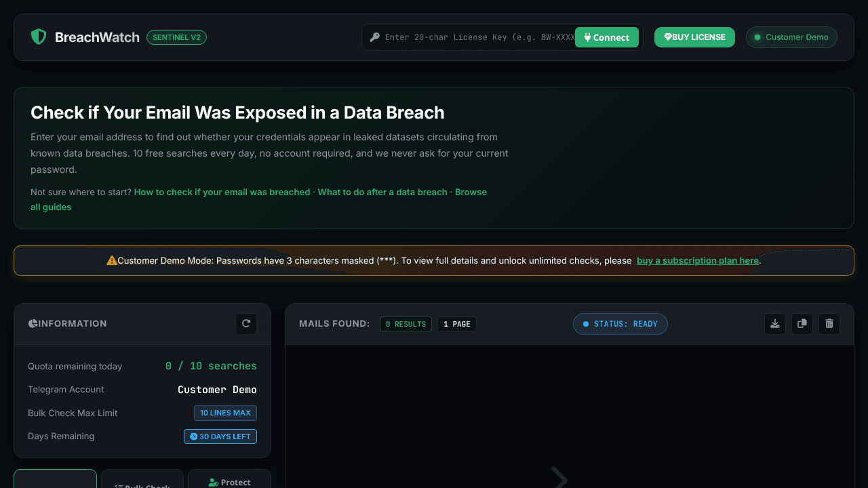
Task: Download the found mails results
Action: pos(775,323)
